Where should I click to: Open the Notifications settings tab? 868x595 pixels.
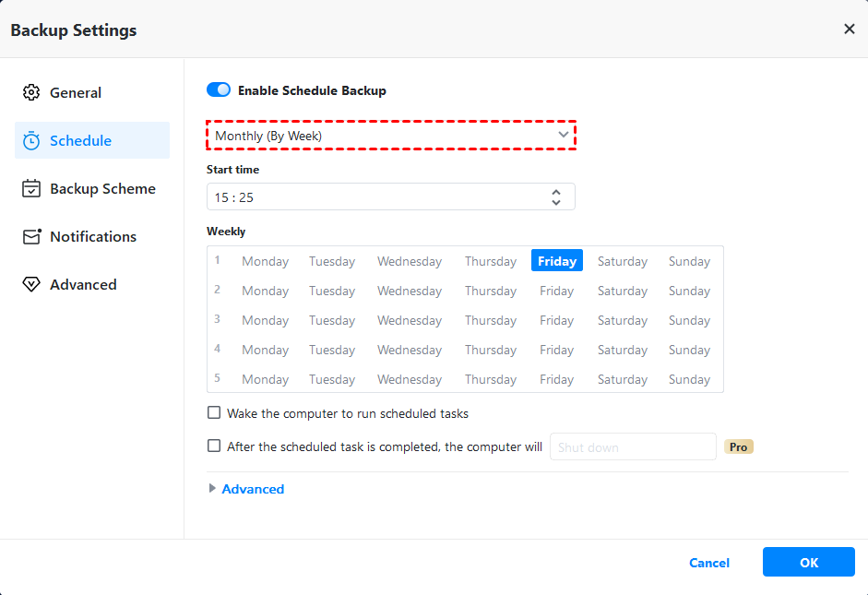[93, 237]
